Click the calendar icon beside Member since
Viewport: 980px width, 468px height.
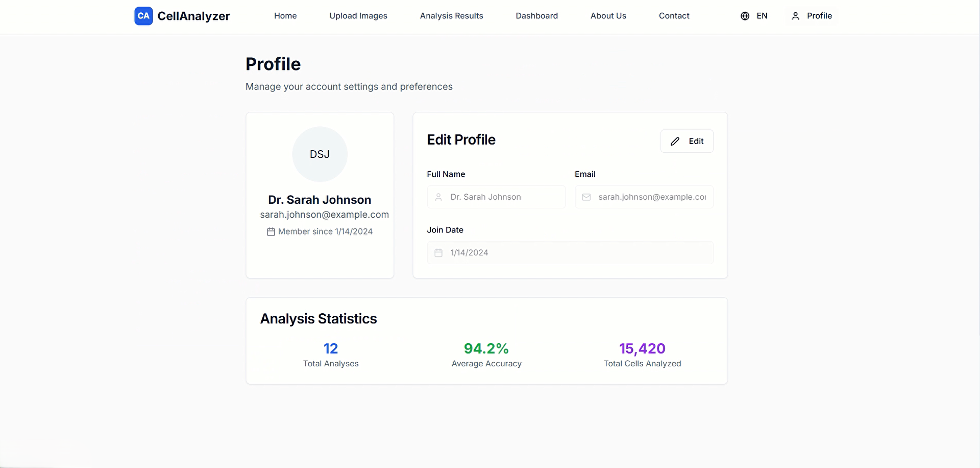271,232
